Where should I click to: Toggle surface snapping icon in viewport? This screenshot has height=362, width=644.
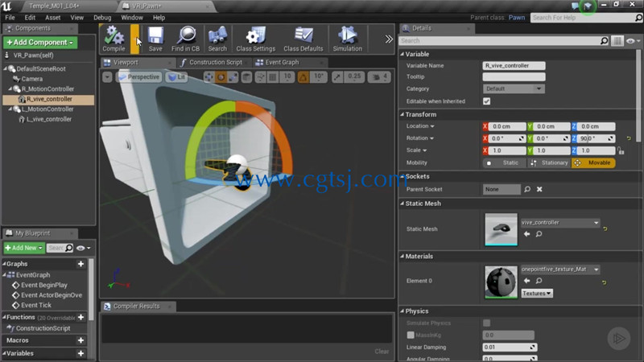[x=260, y=77]
